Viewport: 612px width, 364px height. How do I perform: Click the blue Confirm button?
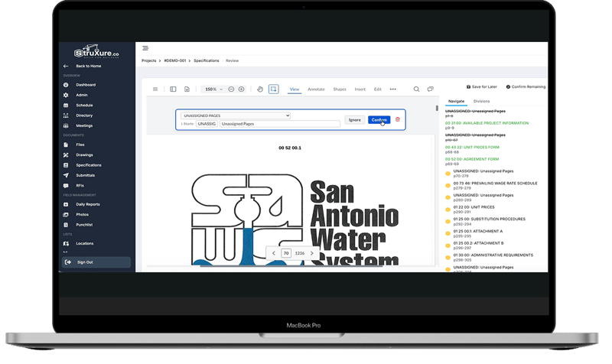pyautogui.click(x=379, y=120)
